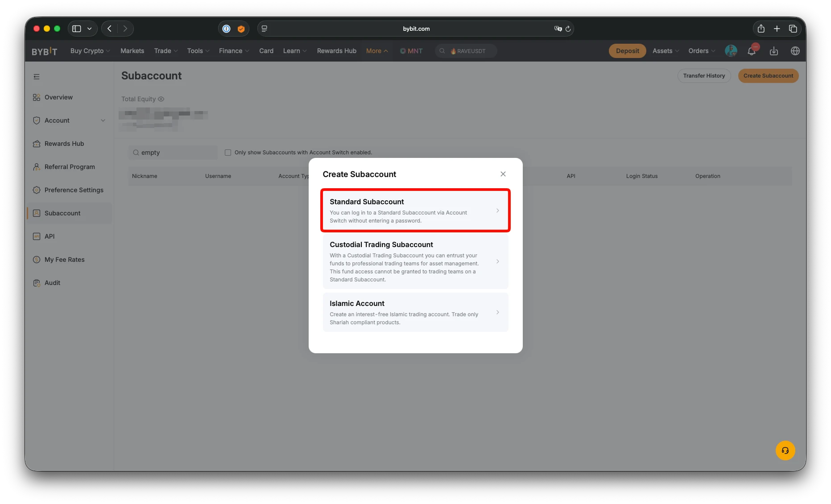Viewport: 831px width, 504px height.
Task: Open a new Safari tab
Action: tap(777, 29)
